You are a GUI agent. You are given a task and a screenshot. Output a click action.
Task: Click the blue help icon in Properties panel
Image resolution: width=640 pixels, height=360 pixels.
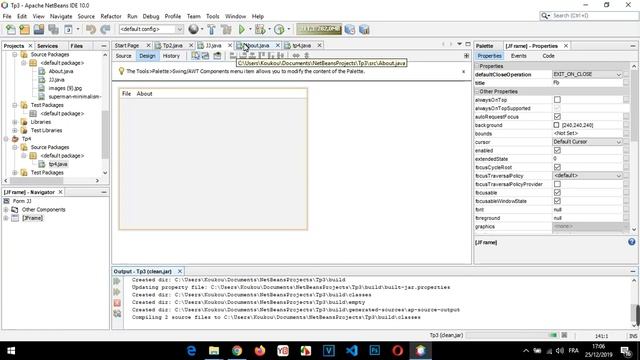click(x=631, y=242)
